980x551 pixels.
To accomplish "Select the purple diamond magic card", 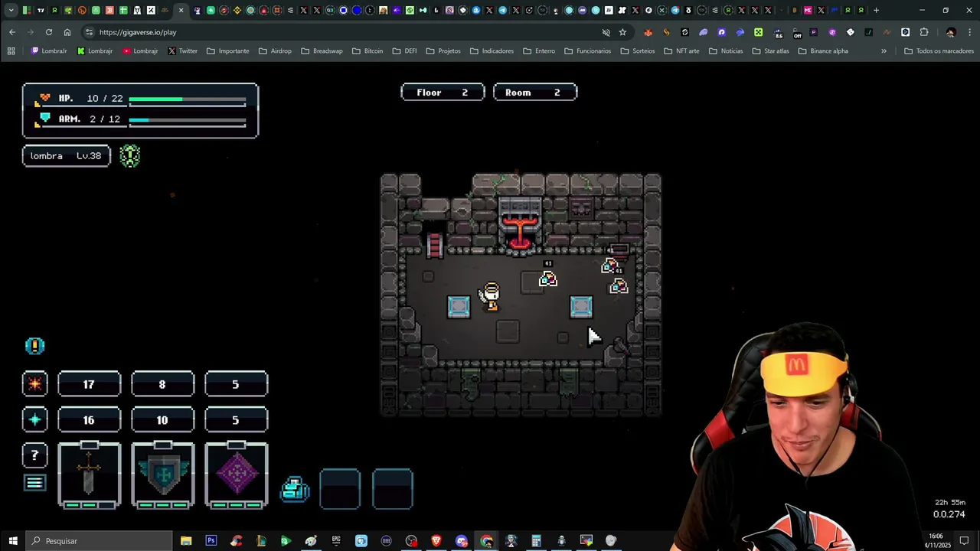I will click(x=236, y=475).
